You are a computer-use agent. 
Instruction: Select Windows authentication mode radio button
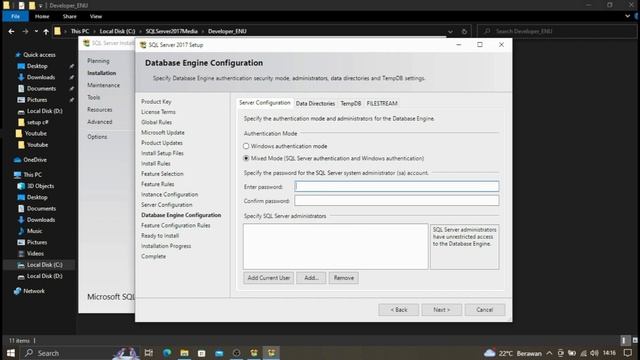point(246,146)
